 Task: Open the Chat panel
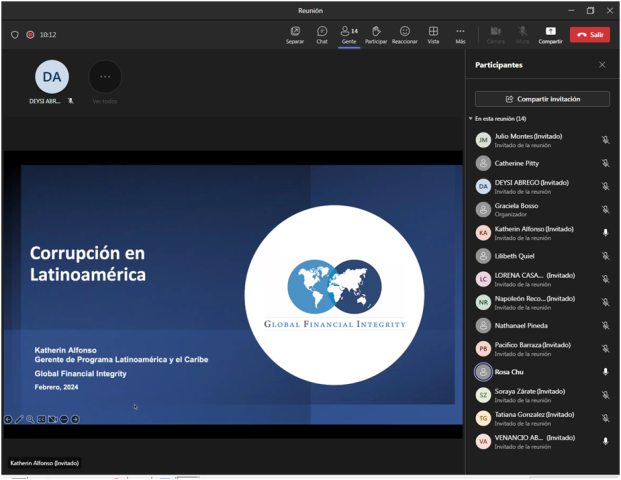[322, 35]
